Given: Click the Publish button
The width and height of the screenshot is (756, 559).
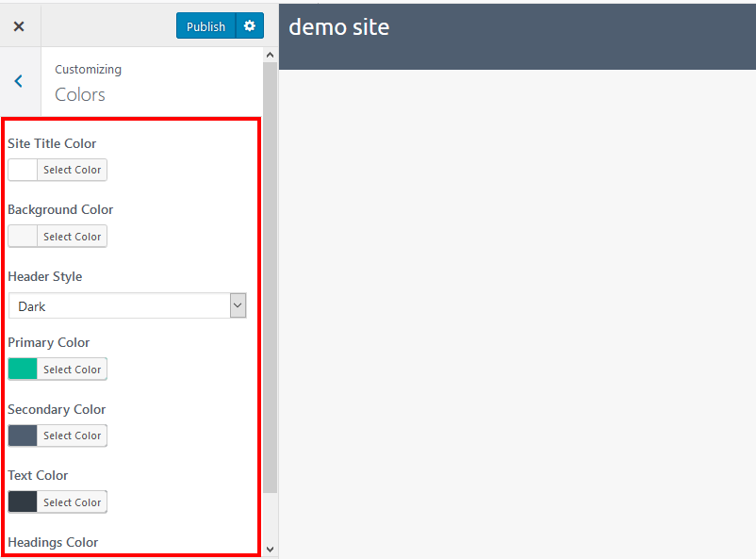Looking at the screenshot, I should click(x=205, y=26).
